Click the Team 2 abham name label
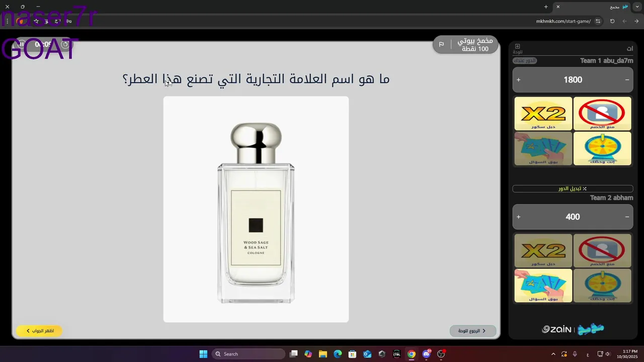This screenshot has width=644, height=362. point(611,198)
